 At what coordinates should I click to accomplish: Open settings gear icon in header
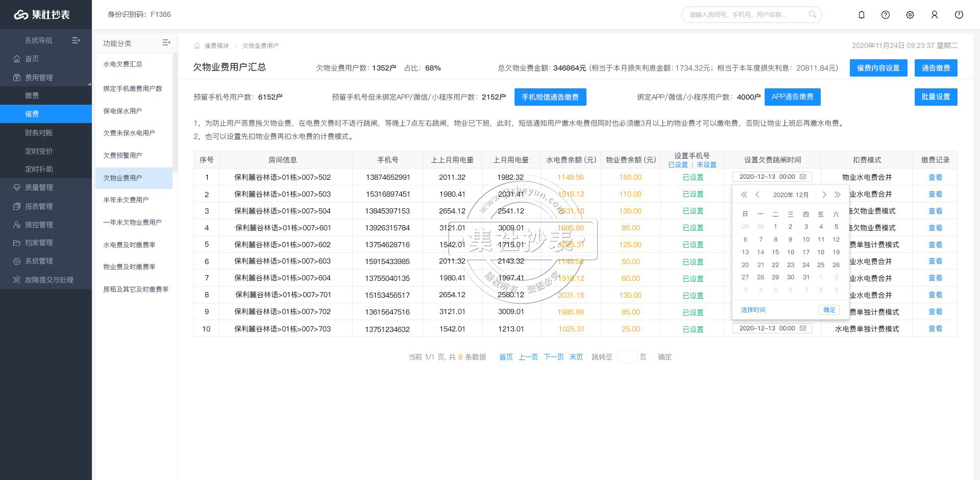point(910,15)
